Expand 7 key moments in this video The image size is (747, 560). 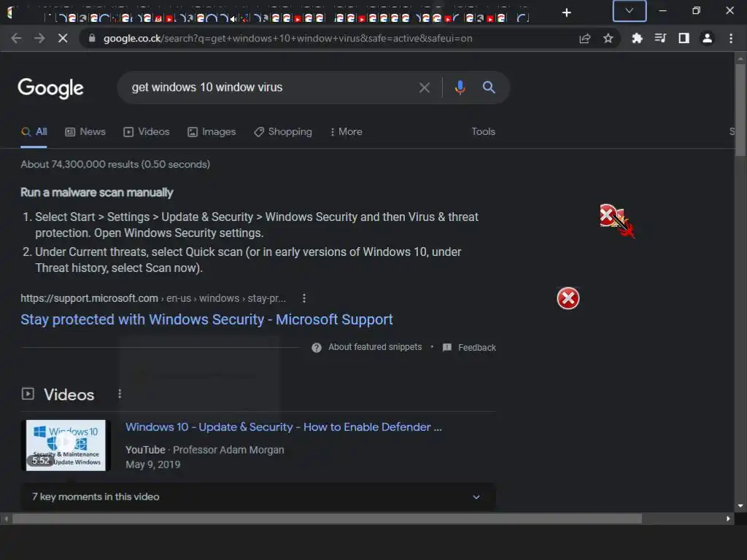[x=258, y=497]
